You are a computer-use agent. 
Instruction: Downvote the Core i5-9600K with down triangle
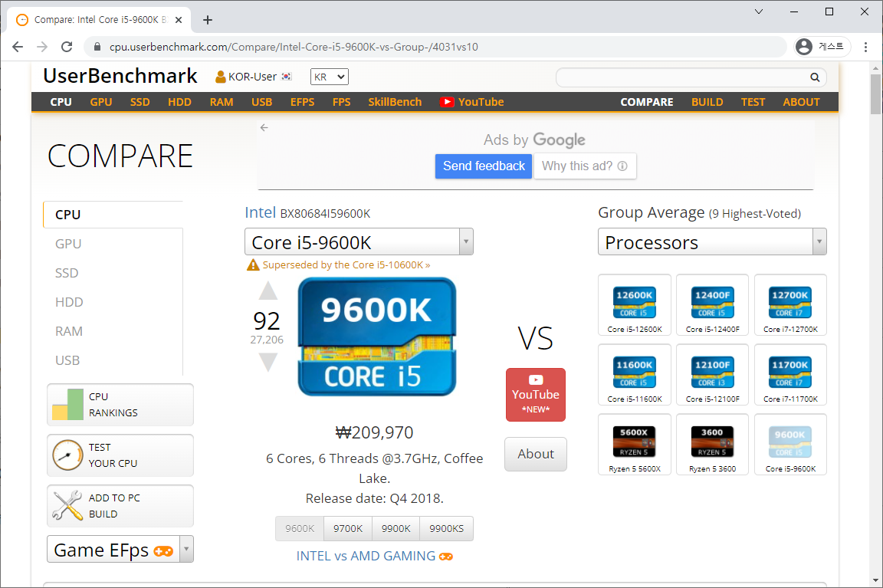click(x=268, y=362)
